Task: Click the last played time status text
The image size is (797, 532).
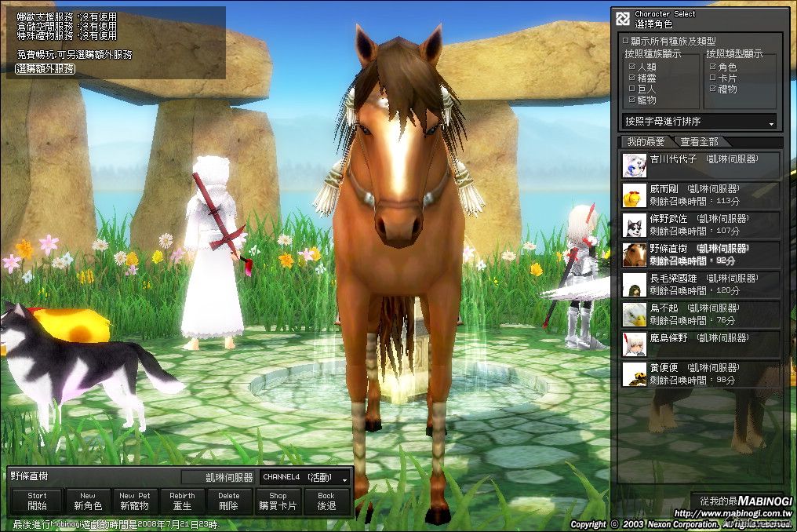Action: (x=116, y=524)
